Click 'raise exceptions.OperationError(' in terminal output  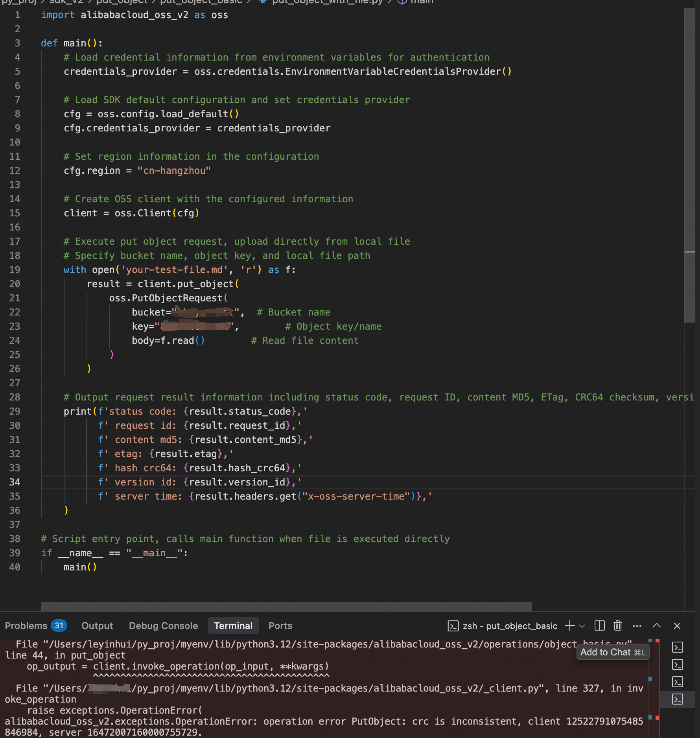tap(115, 710)
